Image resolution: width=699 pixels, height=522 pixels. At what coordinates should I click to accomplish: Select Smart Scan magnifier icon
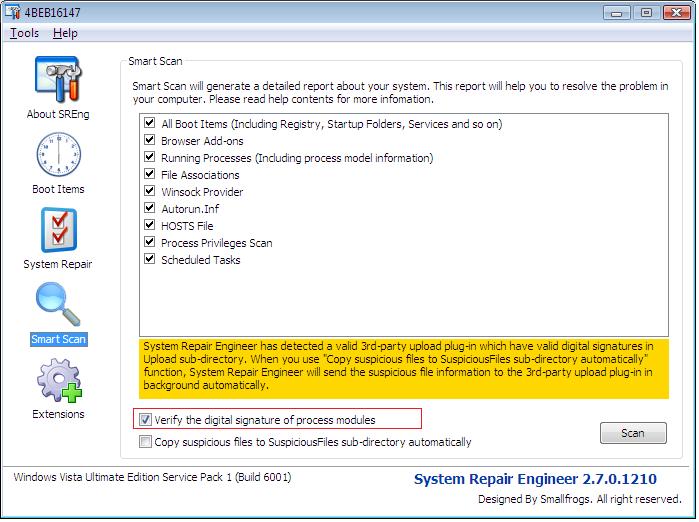coord(58,304)
